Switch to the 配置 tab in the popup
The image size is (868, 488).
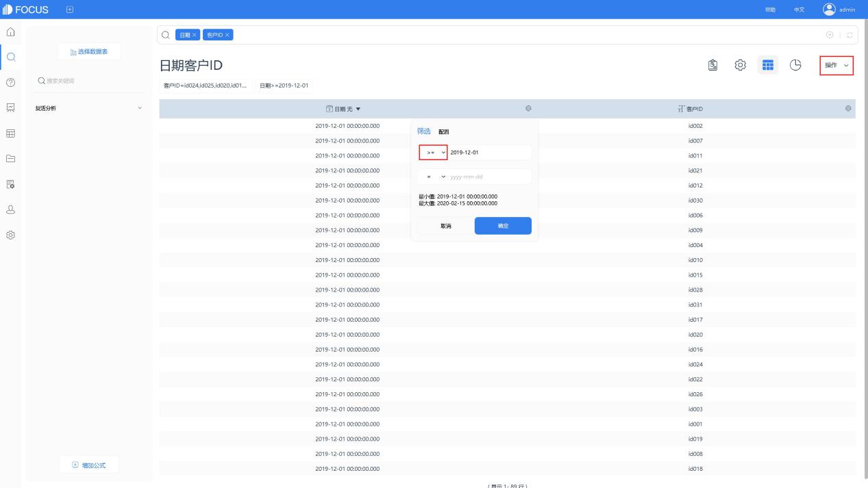443,131
